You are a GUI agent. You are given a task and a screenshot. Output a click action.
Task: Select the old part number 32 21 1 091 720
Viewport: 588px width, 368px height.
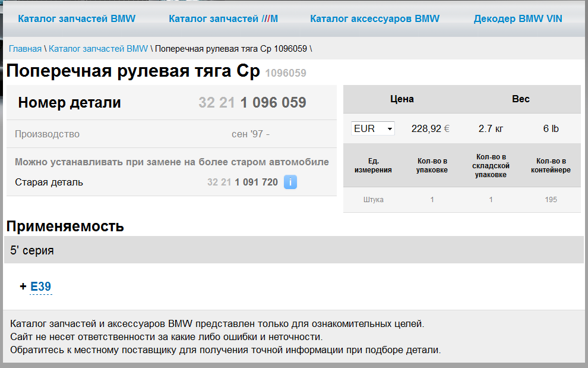(243, 182)
